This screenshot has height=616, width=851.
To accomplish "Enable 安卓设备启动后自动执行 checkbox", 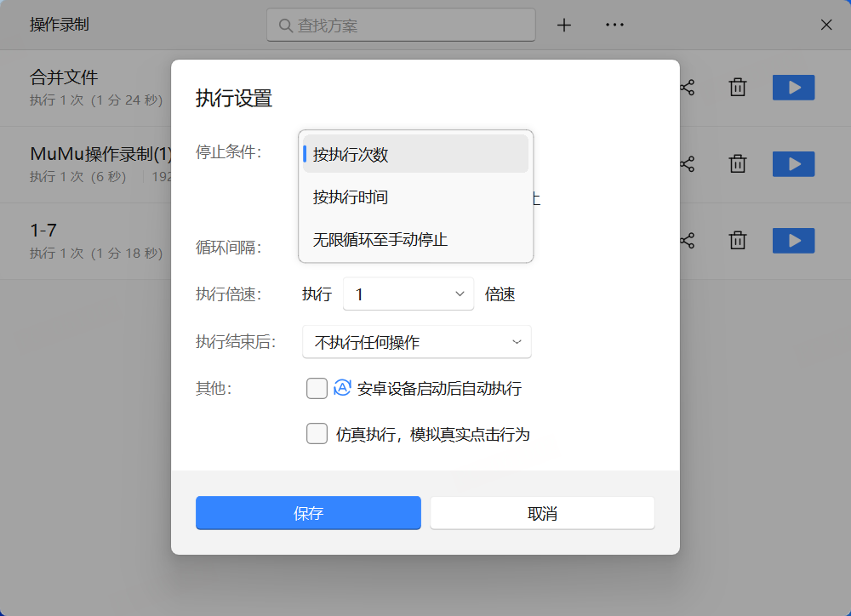I will 317,389.
